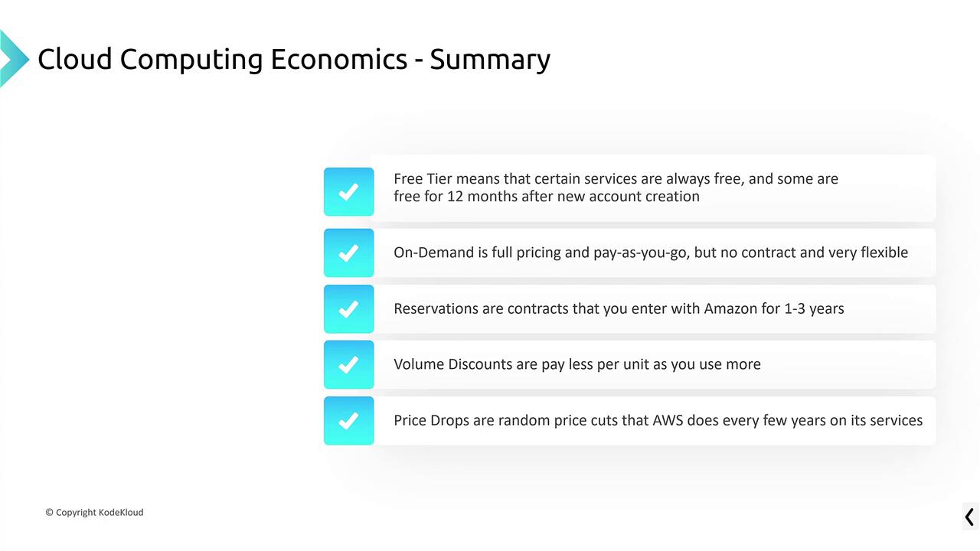The width and height of the screenshot is (980, 551).
Task: Click the checkmark box beside Reservations
Action: pyautogui.click(x=348, y=309)
